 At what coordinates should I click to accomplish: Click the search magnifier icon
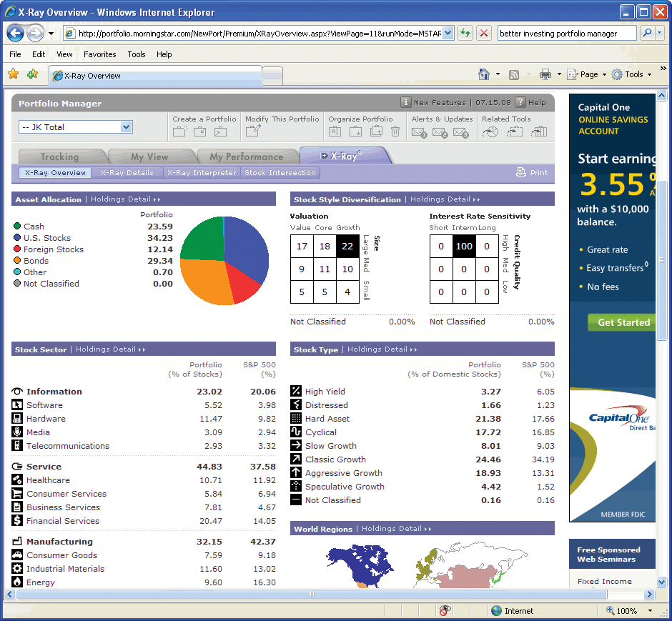tap(646, 34)
